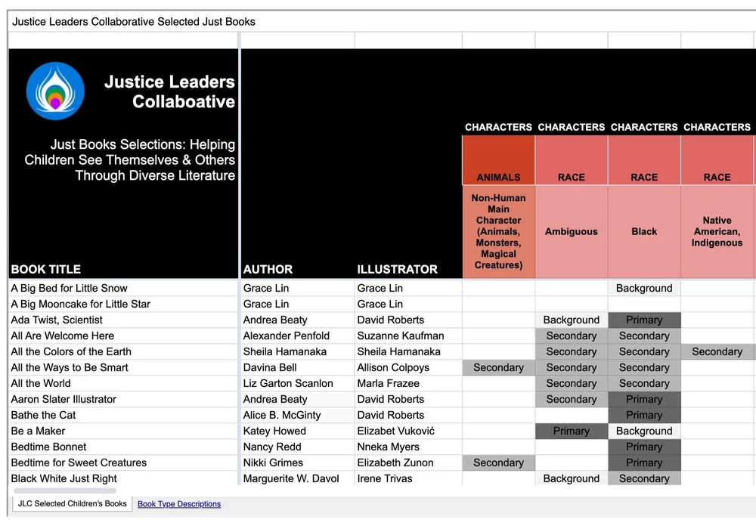Screen dimensions: 756x532
Task: Click the ANIMALS category header cell
Action: click(x=498, y=160)
